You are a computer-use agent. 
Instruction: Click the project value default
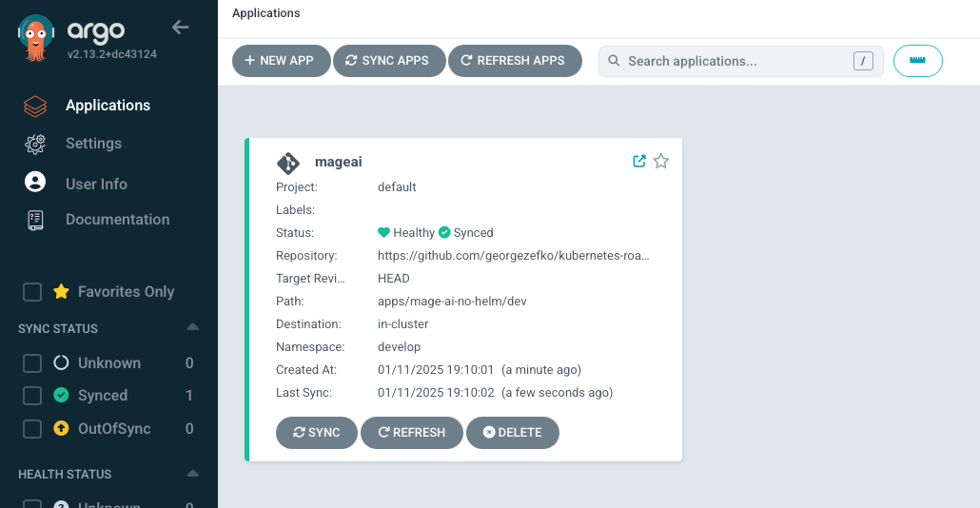[397, 186]
